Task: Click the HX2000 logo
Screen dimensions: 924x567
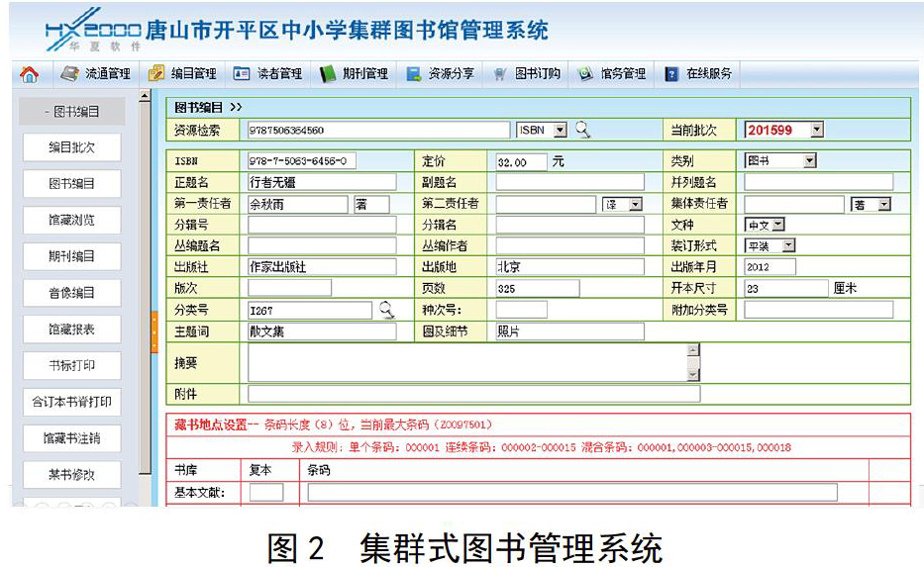Action: click(94, 30)
